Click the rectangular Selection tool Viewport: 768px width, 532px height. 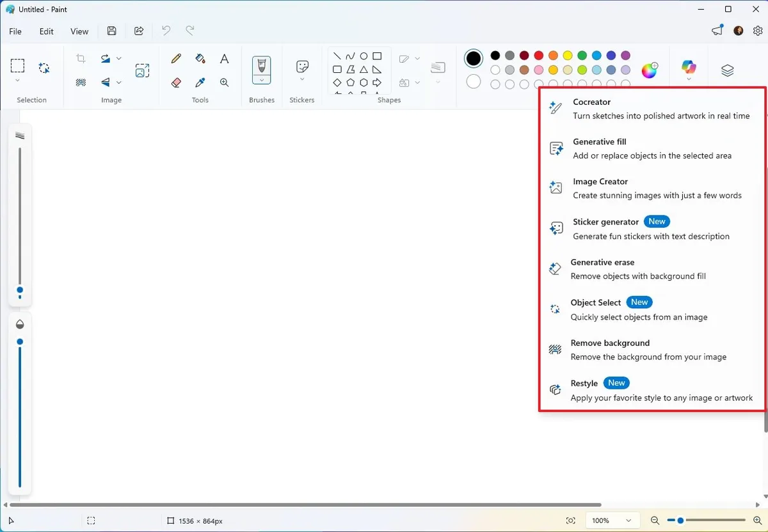tap(17, 66)
